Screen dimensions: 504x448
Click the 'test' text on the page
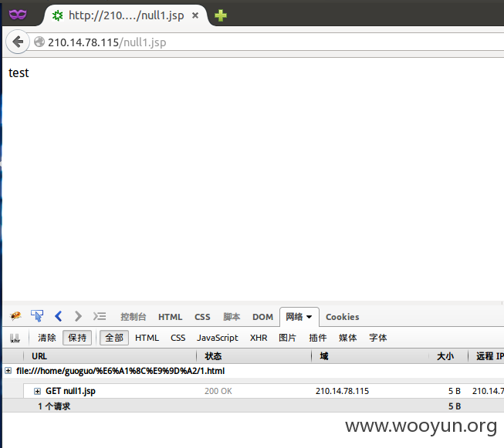point(19,73)
